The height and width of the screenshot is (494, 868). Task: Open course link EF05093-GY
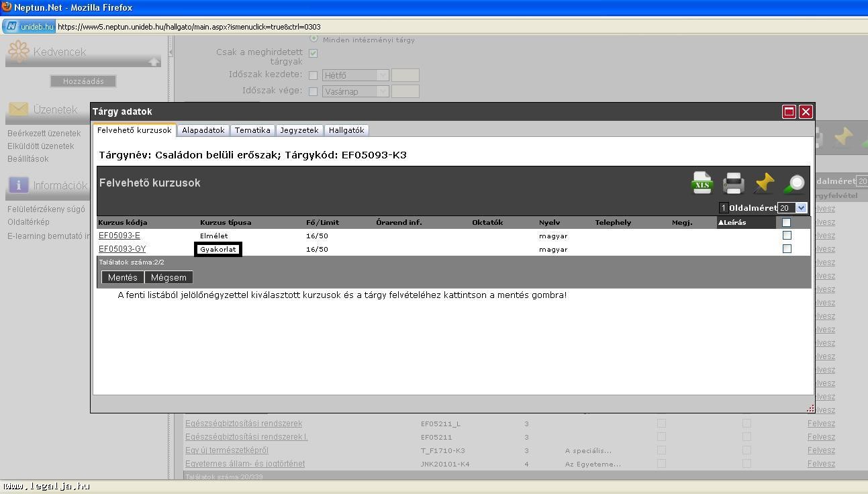(122, 249)
